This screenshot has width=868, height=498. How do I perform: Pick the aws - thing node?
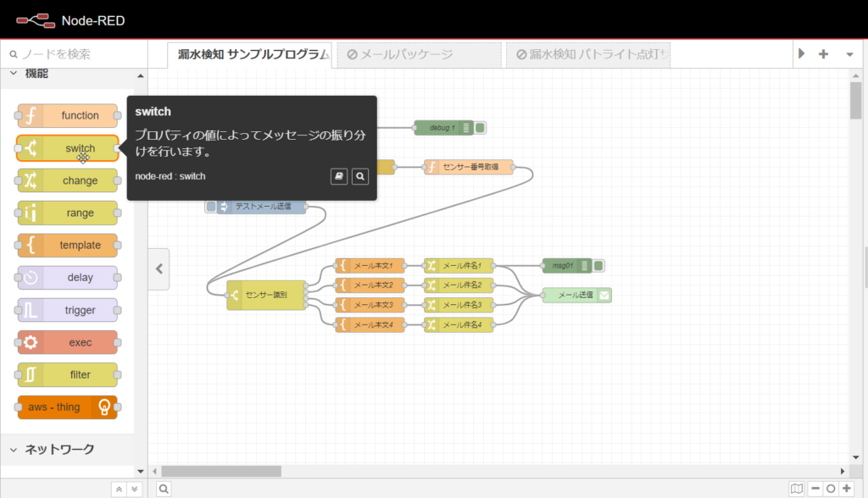(68, 407)
